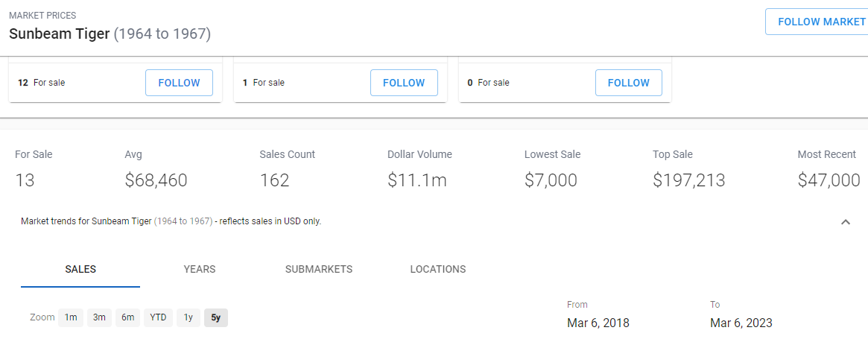868x345 pixels.
Task: Click the For Sale value 13
Action: (25, 180)
